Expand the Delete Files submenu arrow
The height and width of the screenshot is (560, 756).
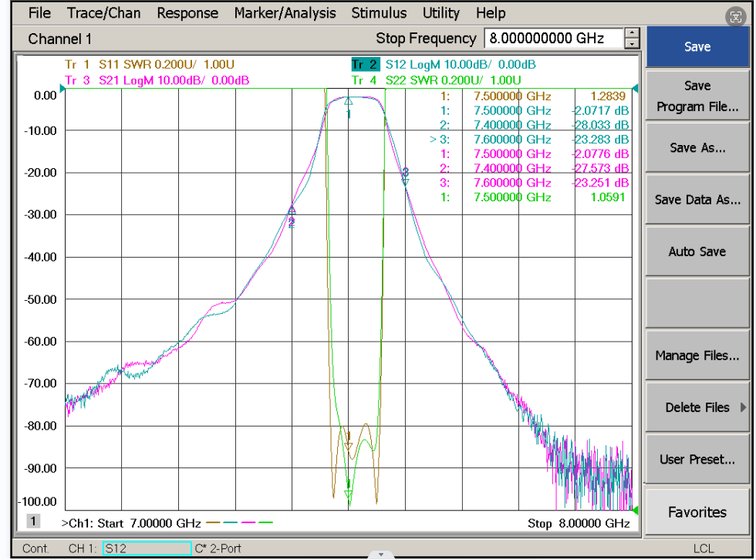[743, 407]
